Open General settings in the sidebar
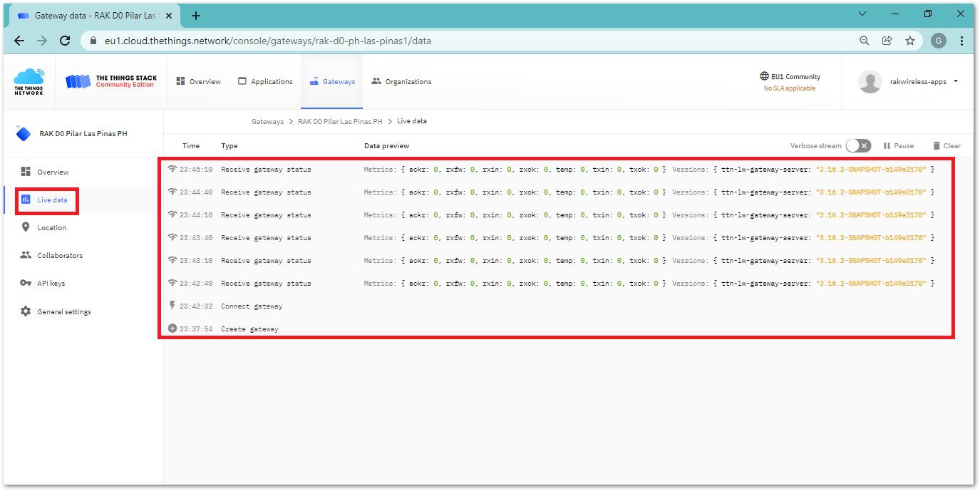980x491 pixels. click(x=63, y=311)
